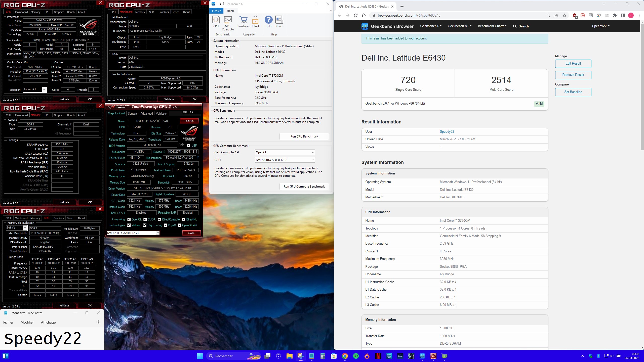The height and width of the screenshot is (362, 644).
Task: Click the GPU-Z refresh icon
Action: point(191,112)
